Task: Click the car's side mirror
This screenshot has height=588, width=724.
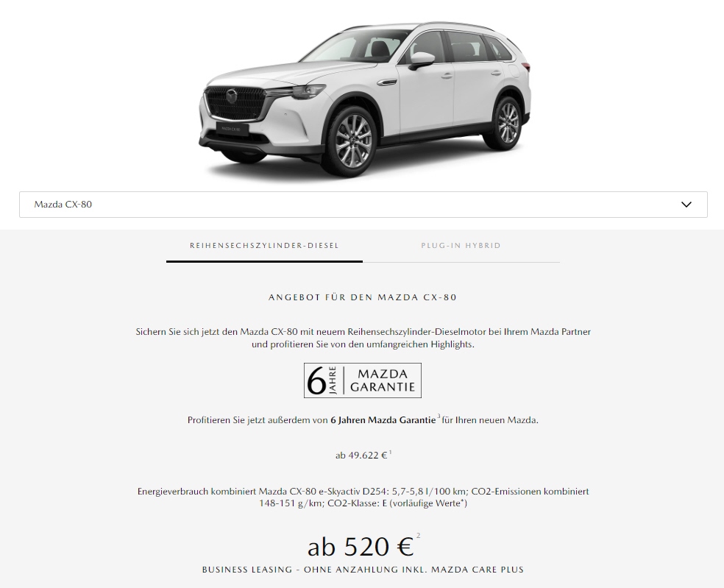Action: click(421, 60)
